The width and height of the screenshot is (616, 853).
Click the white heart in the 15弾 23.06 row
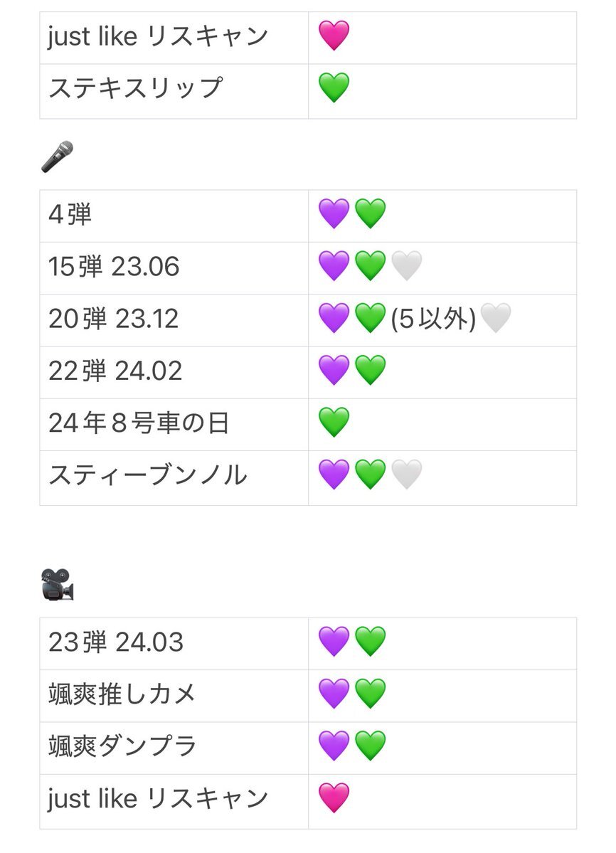(407, 266)
